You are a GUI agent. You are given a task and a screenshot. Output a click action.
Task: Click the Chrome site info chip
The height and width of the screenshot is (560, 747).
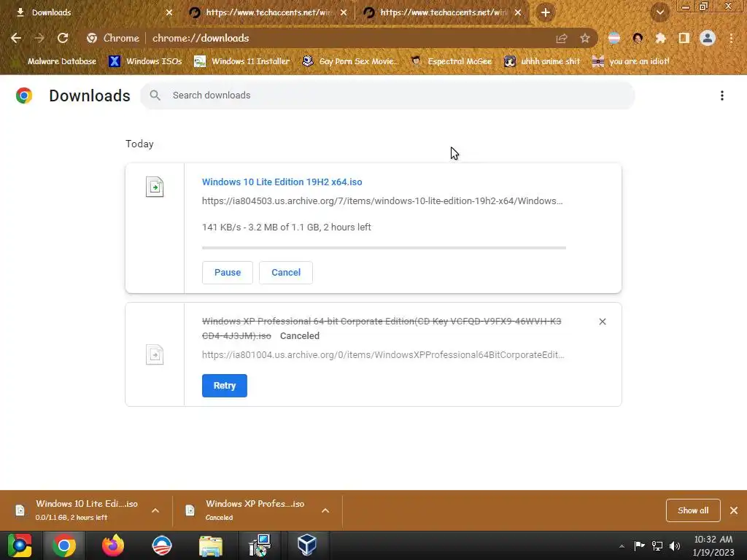pos(113,38)
